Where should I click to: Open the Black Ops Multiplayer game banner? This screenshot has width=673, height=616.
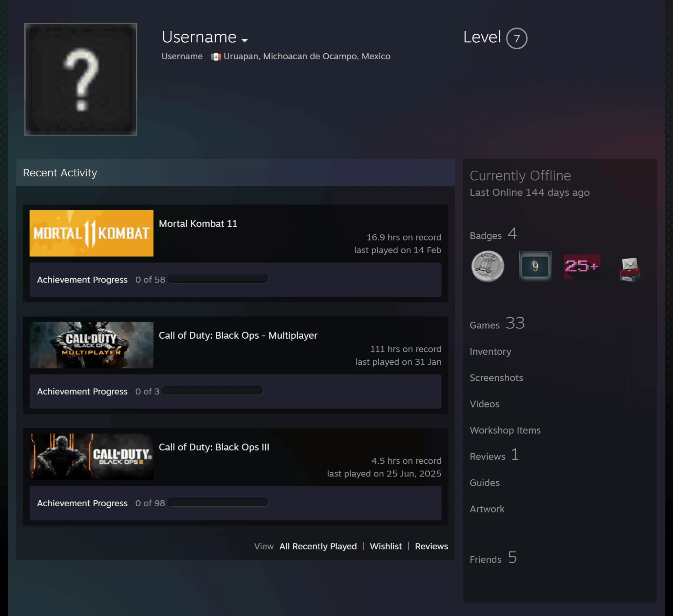[91, 345]
